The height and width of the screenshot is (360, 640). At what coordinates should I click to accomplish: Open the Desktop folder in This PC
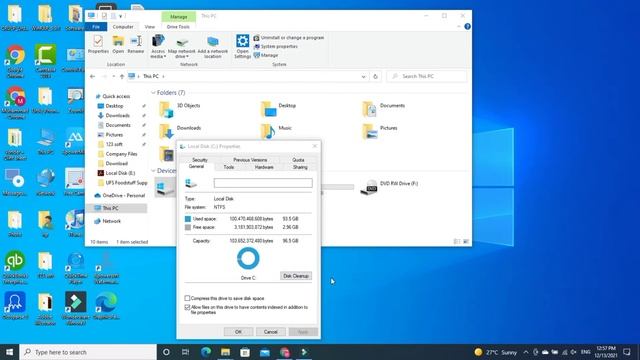(278, 108)
